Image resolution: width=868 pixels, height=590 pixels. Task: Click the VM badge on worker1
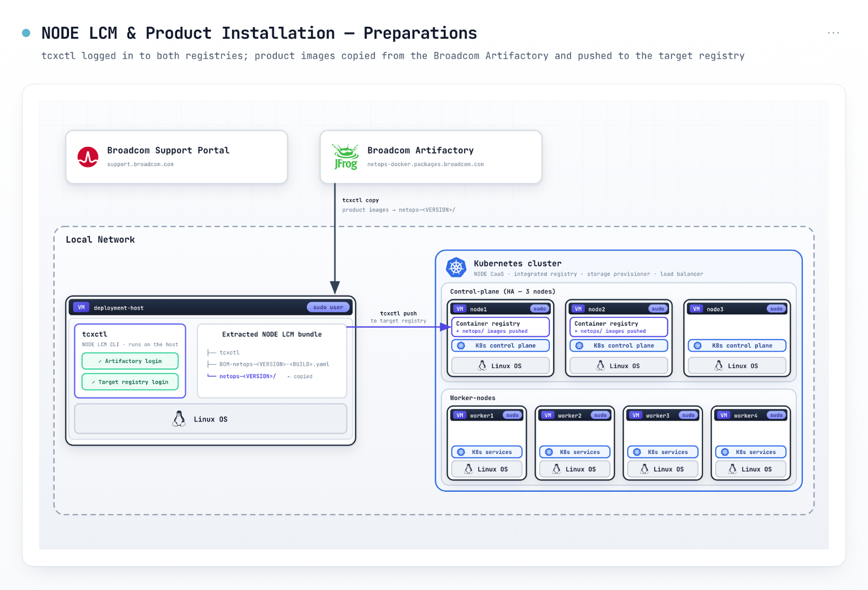coord(459,415)
